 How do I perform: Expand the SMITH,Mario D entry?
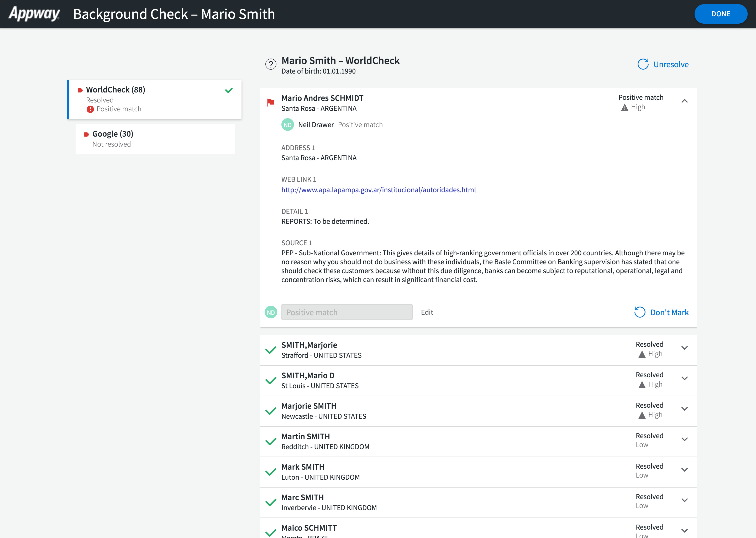click(685, 378)
